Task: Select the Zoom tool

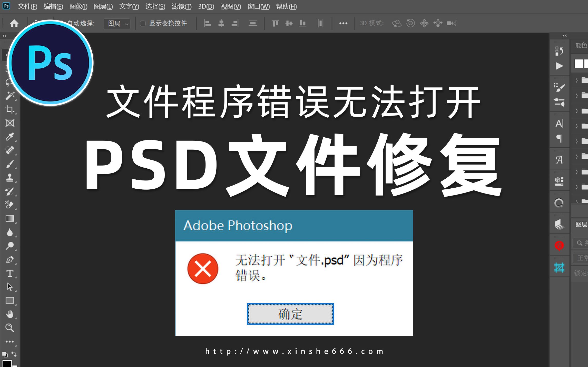Action: (10, 328)
